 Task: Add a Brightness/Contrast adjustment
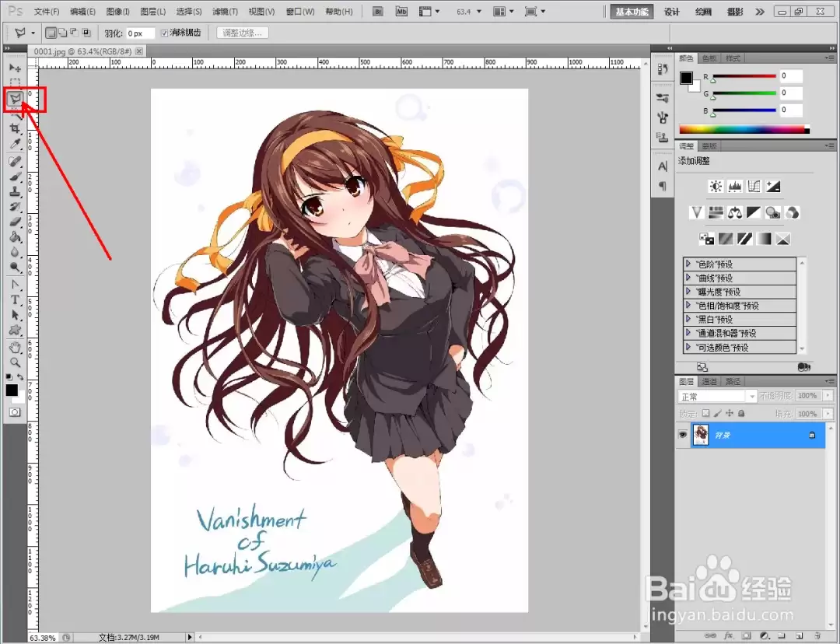[x=716, y=186]
